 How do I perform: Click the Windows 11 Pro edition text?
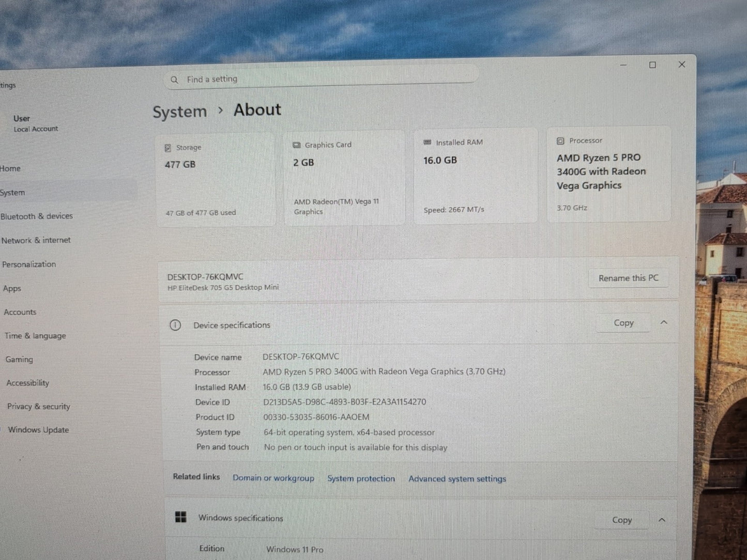click(x=295, y=550)
